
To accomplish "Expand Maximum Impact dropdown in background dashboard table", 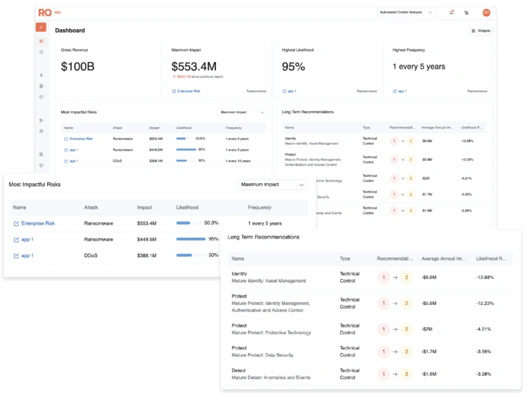I will point(242,112).
